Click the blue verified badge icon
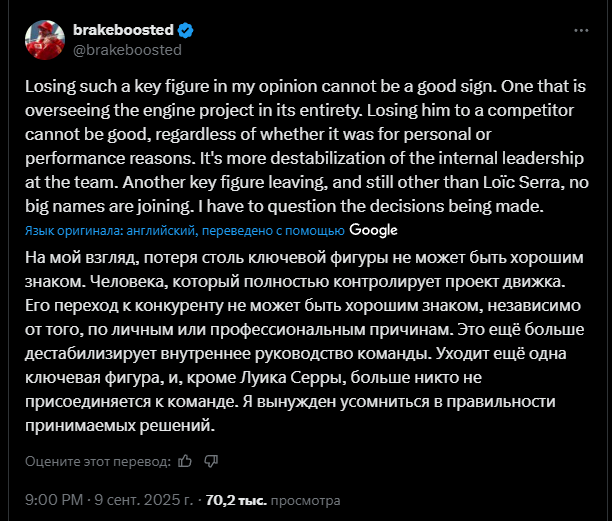This screenshot has width=612, height=521. [x=186, y=30]
